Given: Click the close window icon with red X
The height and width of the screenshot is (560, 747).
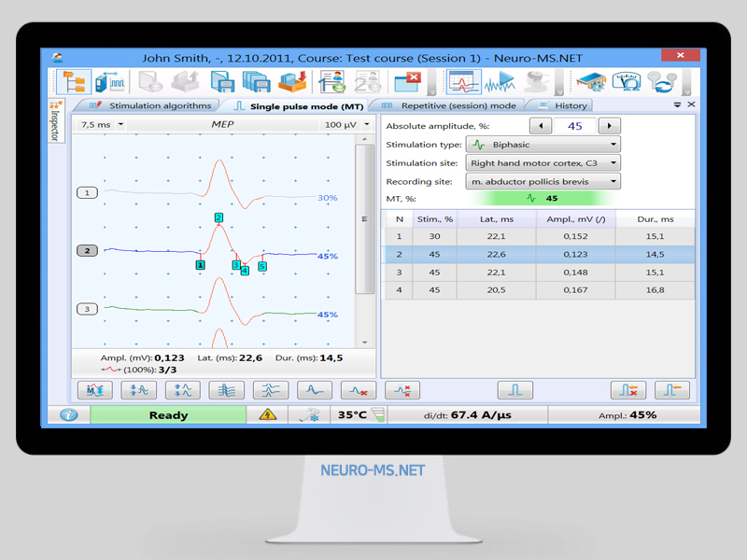Looking at the screenshot, I should 407,82.
